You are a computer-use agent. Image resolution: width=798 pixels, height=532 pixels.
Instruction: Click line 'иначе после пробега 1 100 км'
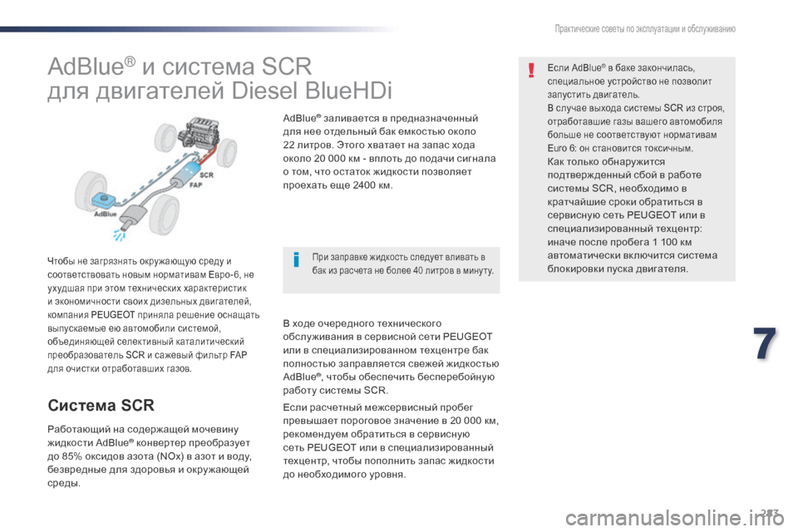[619, 242]
